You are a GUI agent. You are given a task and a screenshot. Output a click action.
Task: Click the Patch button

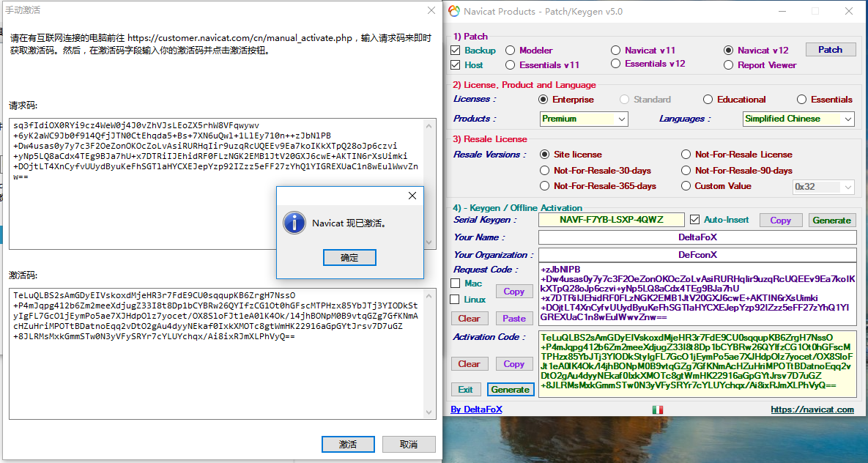[x=831, y=50]
